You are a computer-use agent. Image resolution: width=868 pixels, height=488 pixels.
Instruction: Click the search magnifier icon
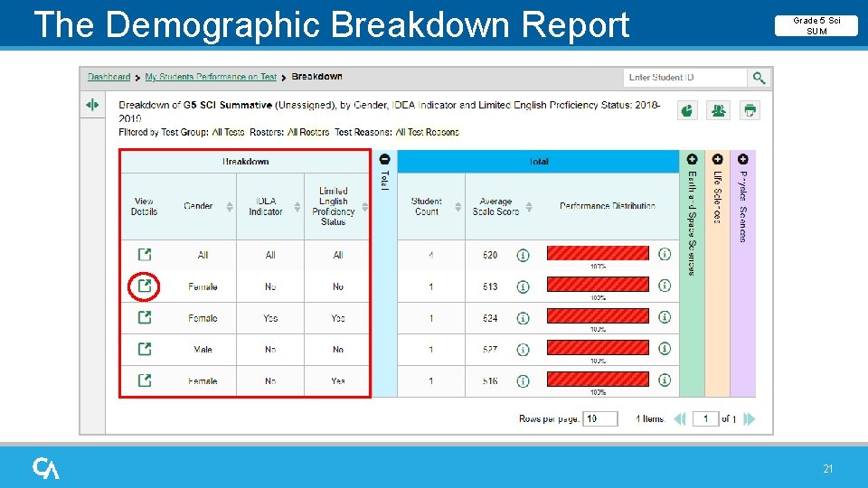[759, 78]
